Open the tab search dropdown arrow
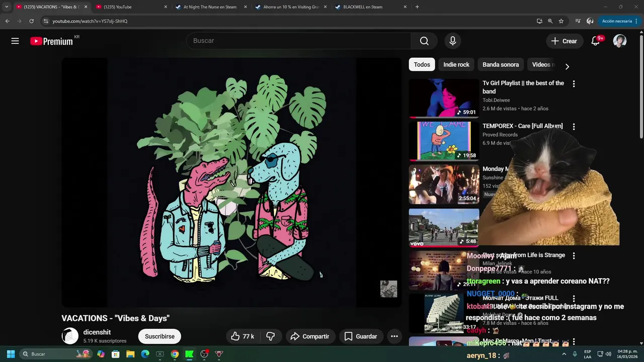This screenshot has height=362, width=644. pos(7,7)
